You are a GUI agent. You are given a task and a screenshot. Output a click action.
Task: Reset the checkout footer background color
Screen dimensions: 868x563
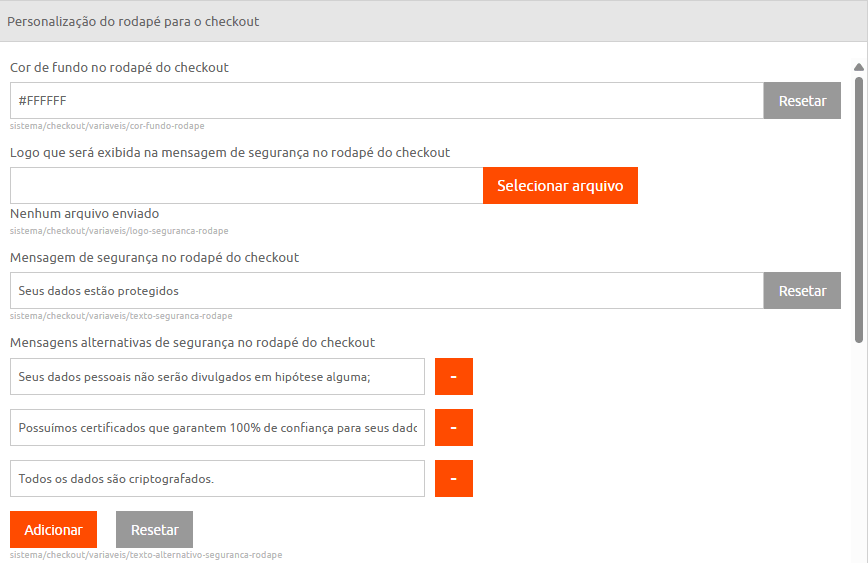click(x=802, y=101)
